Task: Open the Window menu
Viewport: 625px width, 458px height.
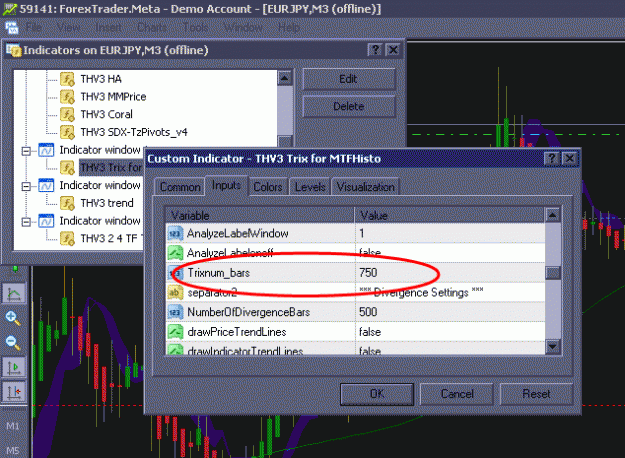Action: 243,28
